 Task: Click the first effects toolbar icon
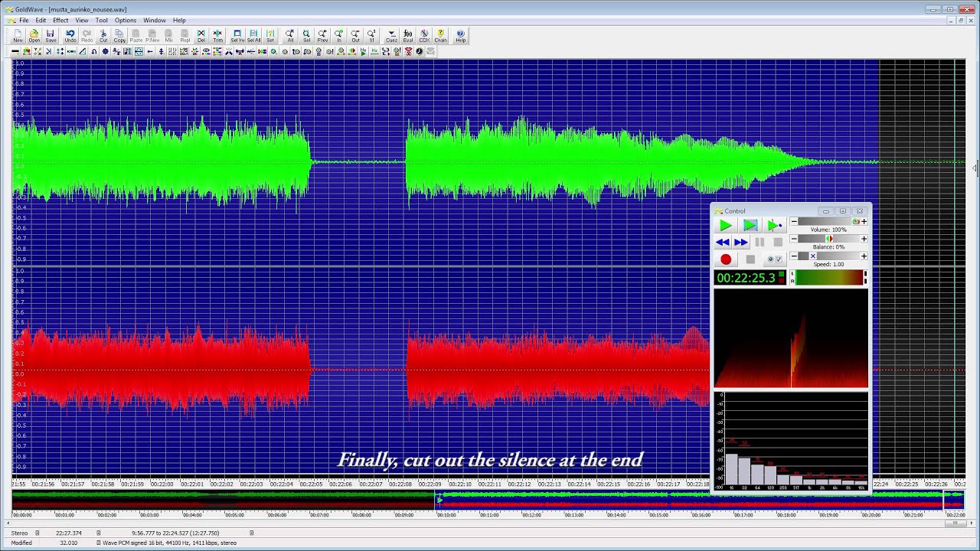(15, 51)
